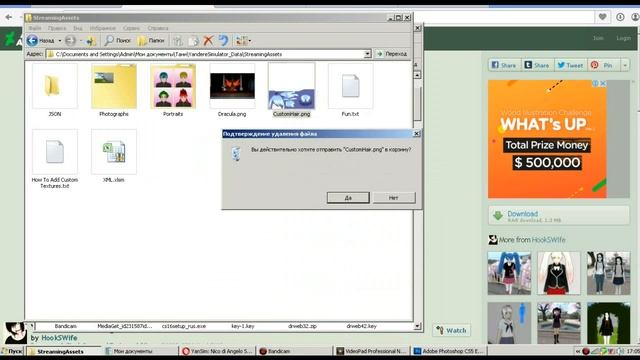The image size is (640, 360).
Task: Open the Избранное menu
Action: (102, 28)
